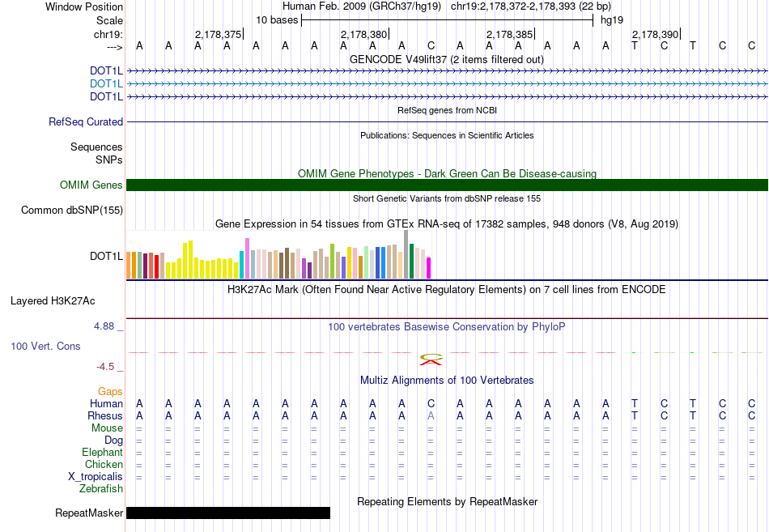The height and width of the screenshot is (532, 769).
Task: Click the 2,178,390 position marker
Action: pyautogui.click(x=656, y=34)
